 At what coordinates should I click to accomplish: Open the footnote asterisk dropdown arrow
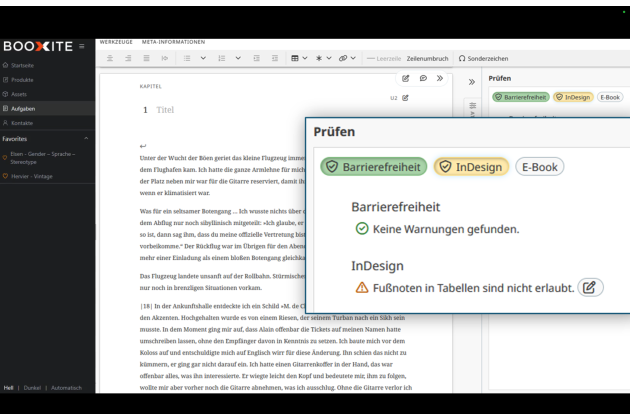tap(329, 58)
